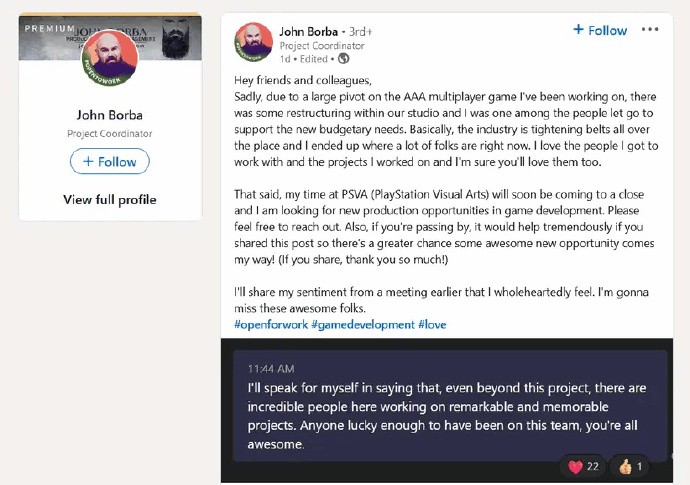This screenshot has width=690, height=485.
Task: Click the sidebar profile picture with OpenToWork frame
Action: (x=110, y=57)
